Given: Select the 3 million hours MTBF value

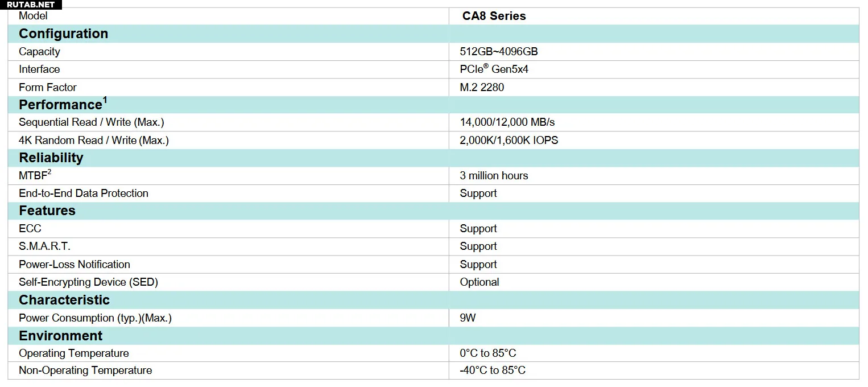Looking at the screenshot, I should [494, 176].
